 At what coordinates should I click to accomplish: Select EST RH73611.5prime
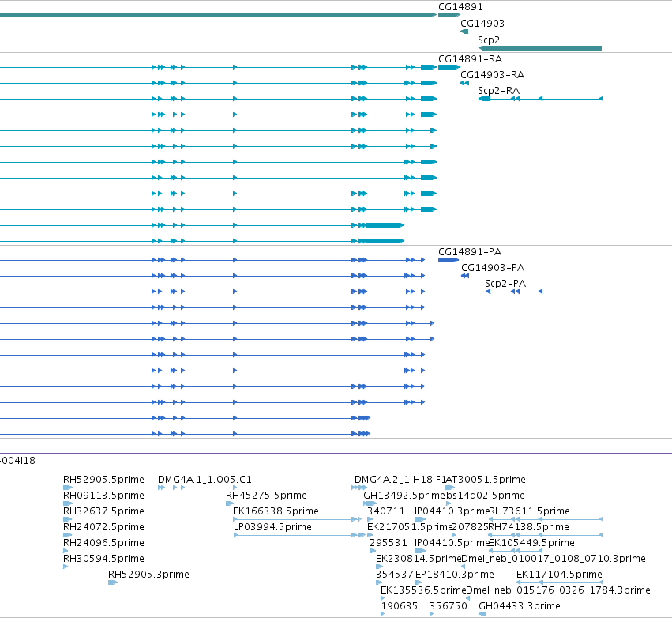[529, 511]
